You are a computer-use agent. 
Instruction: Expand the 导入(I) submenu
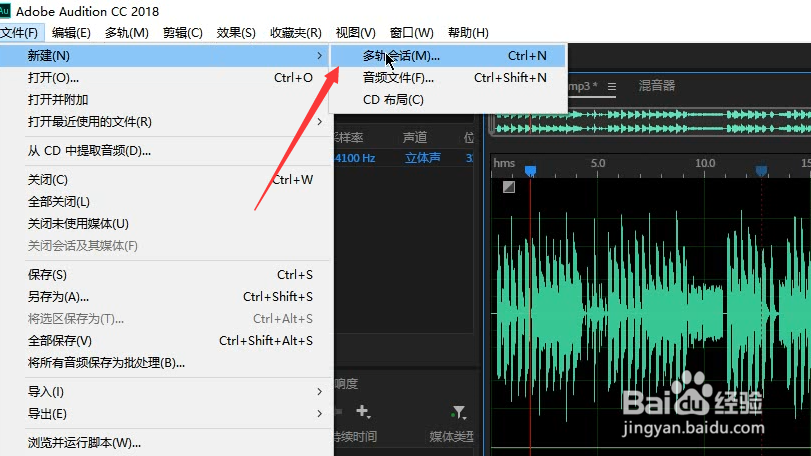coord(166,392)
